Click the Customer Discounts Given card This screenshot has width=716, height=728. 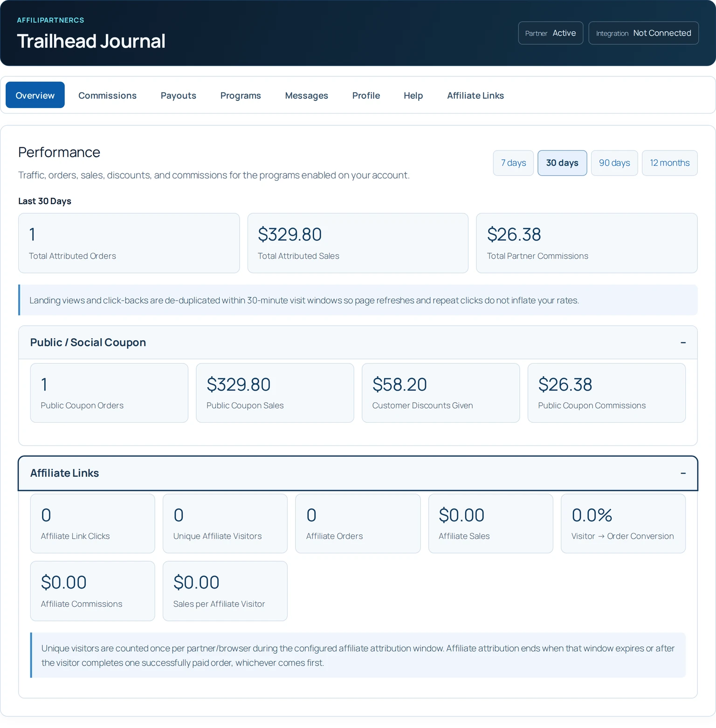tap(441, 393)
